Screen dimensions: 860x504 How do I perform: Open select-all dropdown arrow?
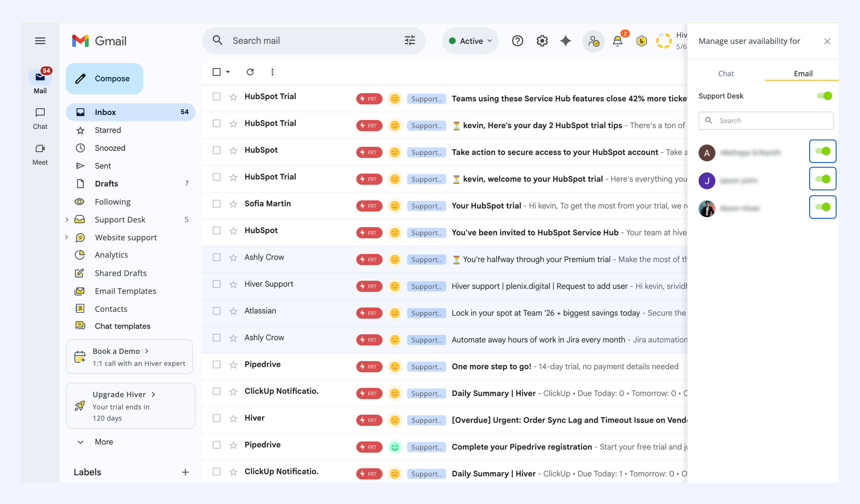click(228, 72)
